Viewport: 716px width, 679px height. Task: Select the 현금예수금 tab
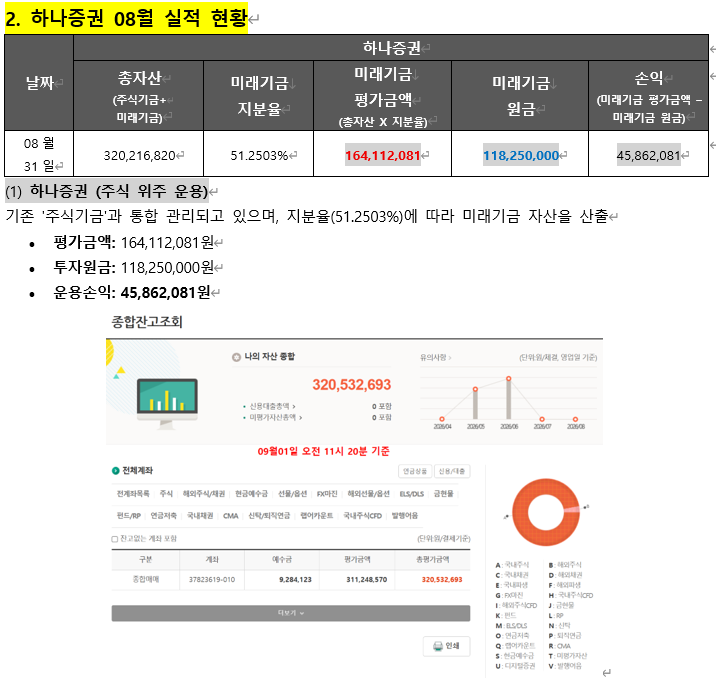(x=251, y=494)
